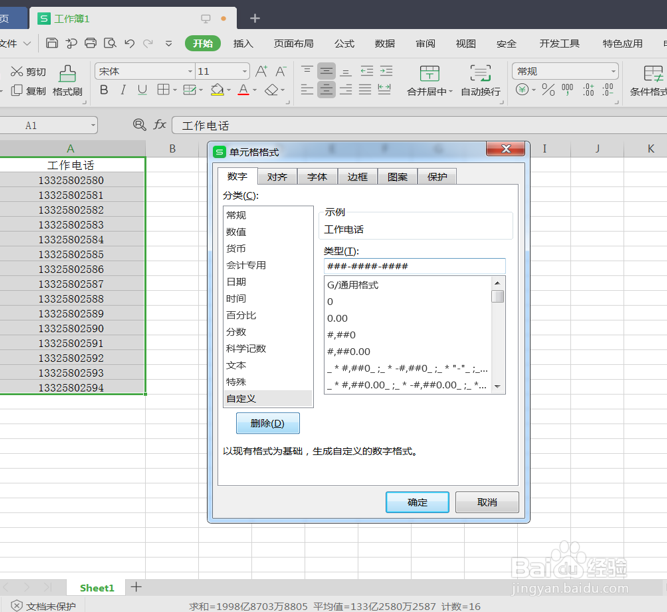Apply the red font color
The width and height of the screenshot is (667, 612).
click(x=243, y=90)
